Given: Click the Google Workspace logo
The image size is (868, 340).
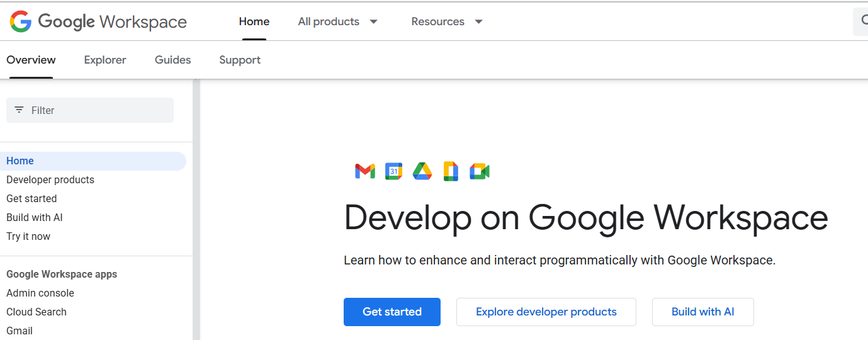Looking at the screenshot, I should click(x=98, y=21).
